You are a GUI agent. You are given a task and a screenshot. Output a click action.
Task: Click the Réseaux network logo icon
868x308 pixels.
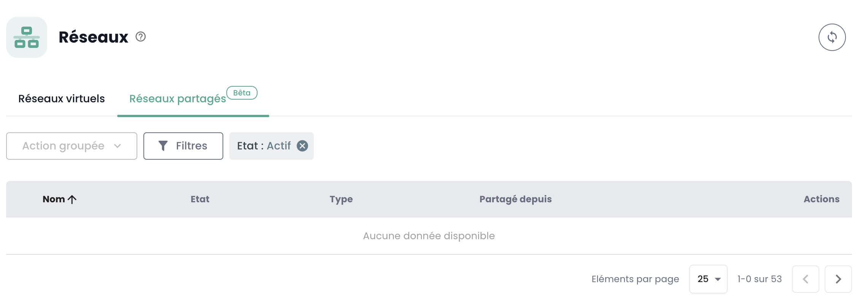27,37
